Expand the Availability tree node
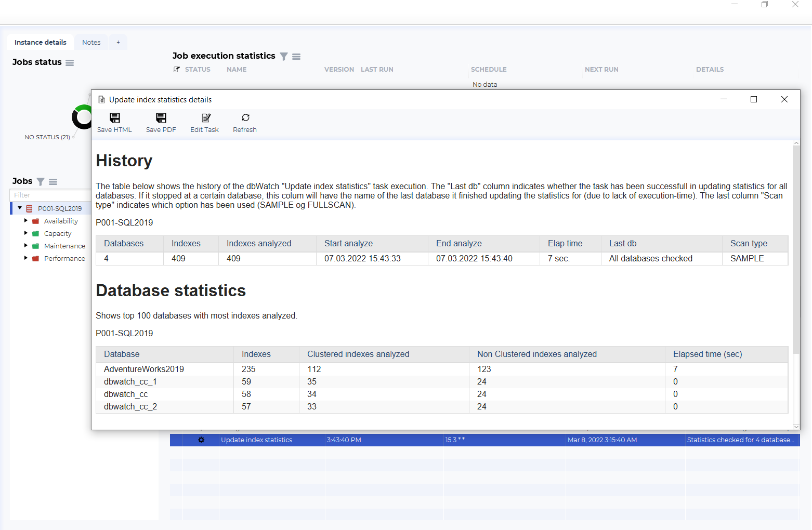This screenshot has height=530, width=812. [x=26, y=220]
